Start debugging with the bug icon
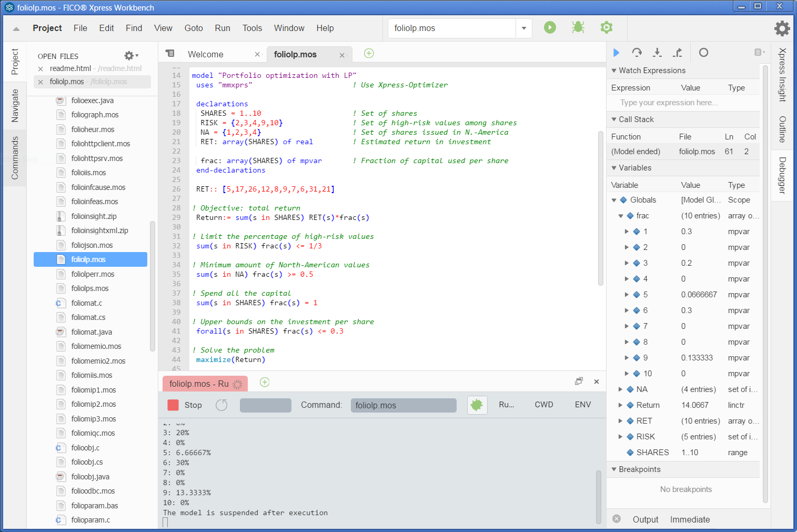Screen dimensions: 797x532 (x=578, y=27)
